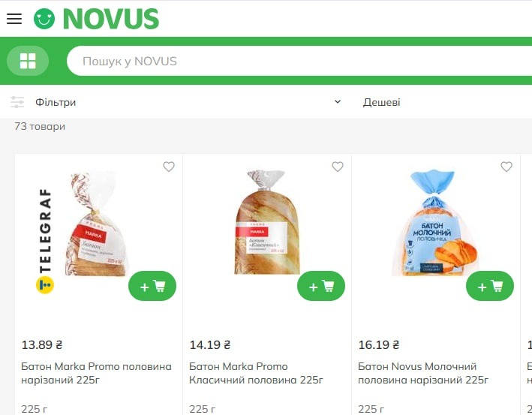The height and width of the screenshot is (415, 532).
Task: Open the hamburger menu
Action: coord(14,19)
